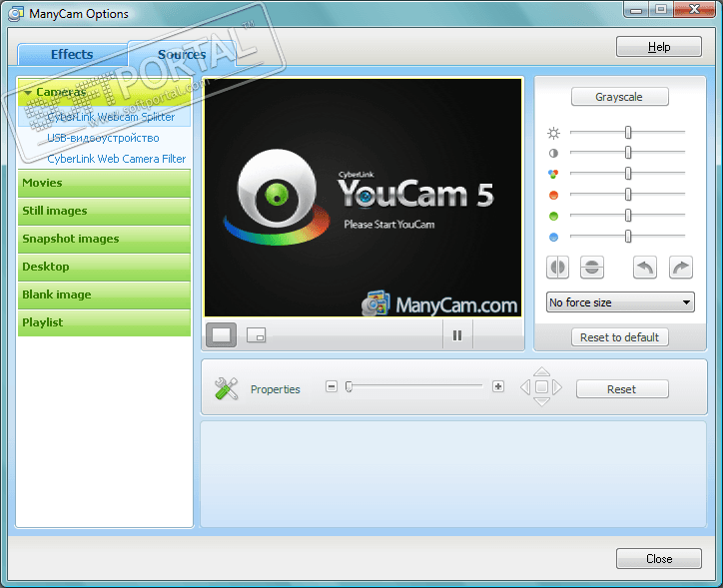Open the Desktop source section

point(104,267)
